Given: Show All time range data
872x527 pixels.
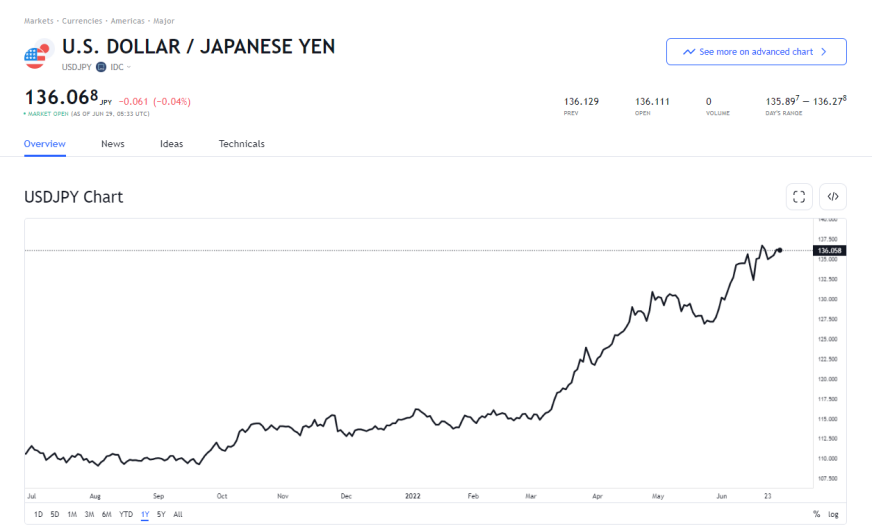Looking at the screenshot, I should point(178,514).
